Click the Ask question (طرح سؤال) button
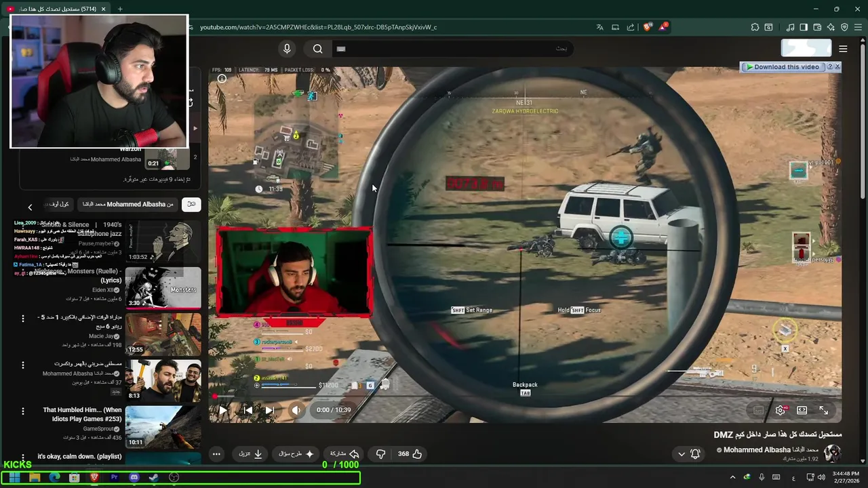The image size is (868, 488). [x=296, y=454]
